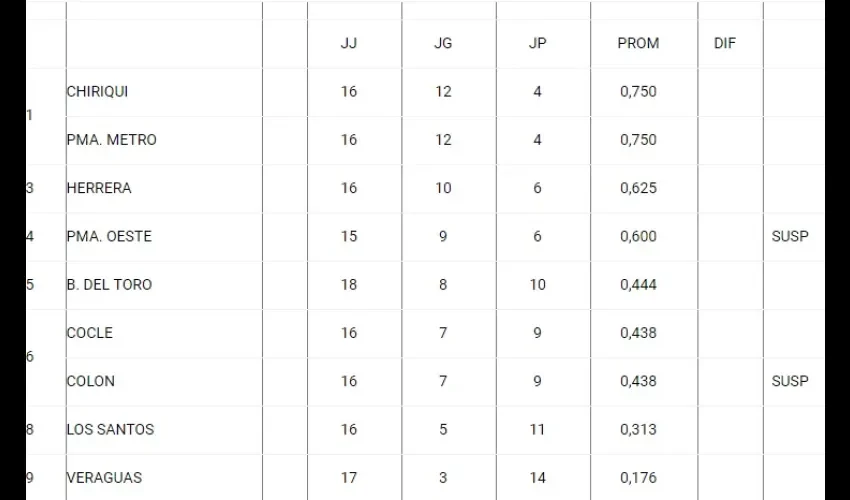Select PMA. OESTE in the standings
Screen dimensions: 850x500
(109, 236)
